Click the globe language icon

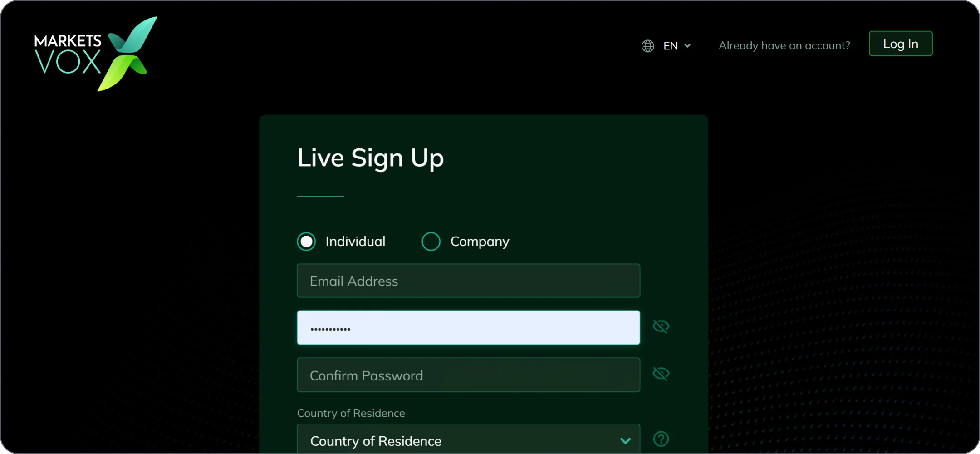[x=647, y=46]
